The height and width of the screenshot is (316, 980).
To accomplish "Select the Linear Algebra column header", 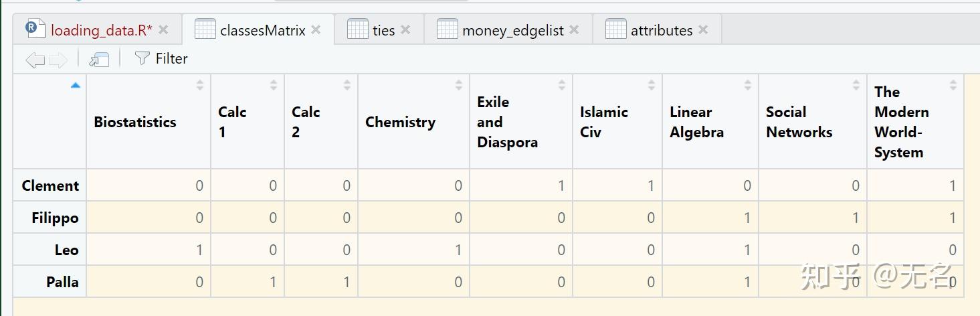I will click(x=696, y=122).
